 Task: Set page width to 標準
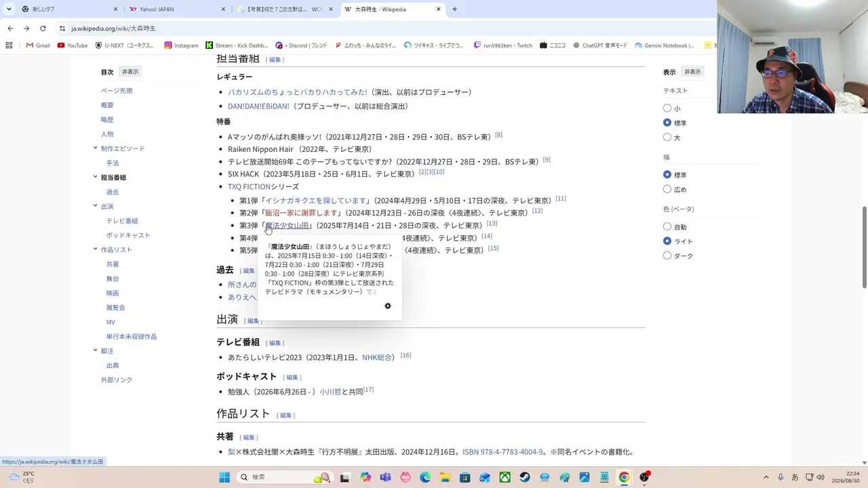(x=667, y=175)
